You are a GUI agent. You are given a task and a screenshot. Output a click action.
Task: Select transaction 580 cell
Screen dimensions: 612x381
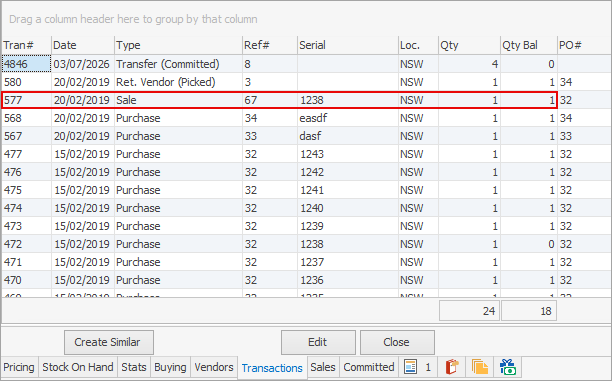coord(26,82)
